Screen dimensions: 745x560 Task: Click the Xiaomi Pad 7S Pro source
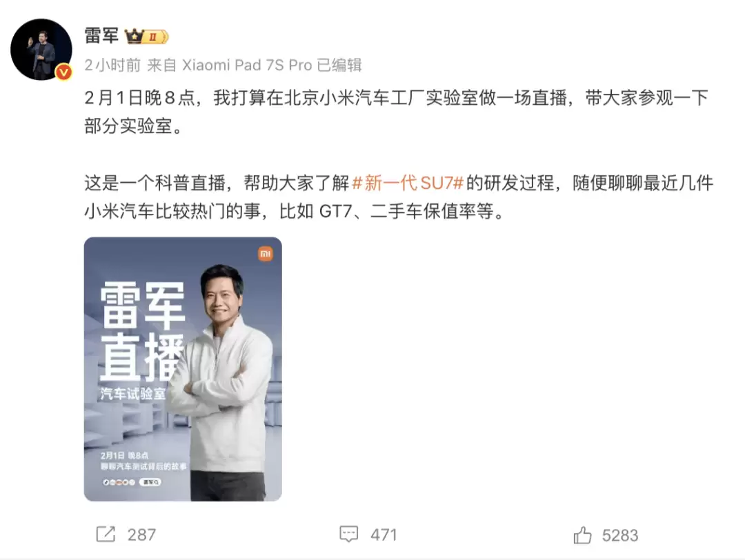pos(247,65)
